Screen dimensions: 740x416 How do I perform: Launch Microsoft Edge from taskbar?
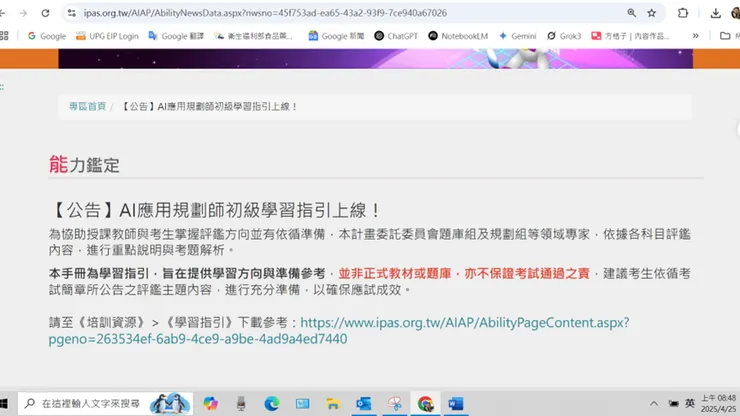point(272,404)
